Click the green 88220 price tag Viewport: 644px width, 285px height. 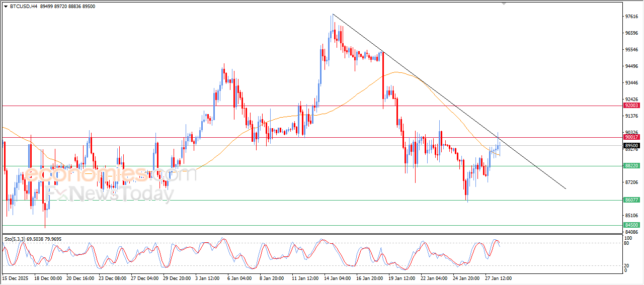631,165
